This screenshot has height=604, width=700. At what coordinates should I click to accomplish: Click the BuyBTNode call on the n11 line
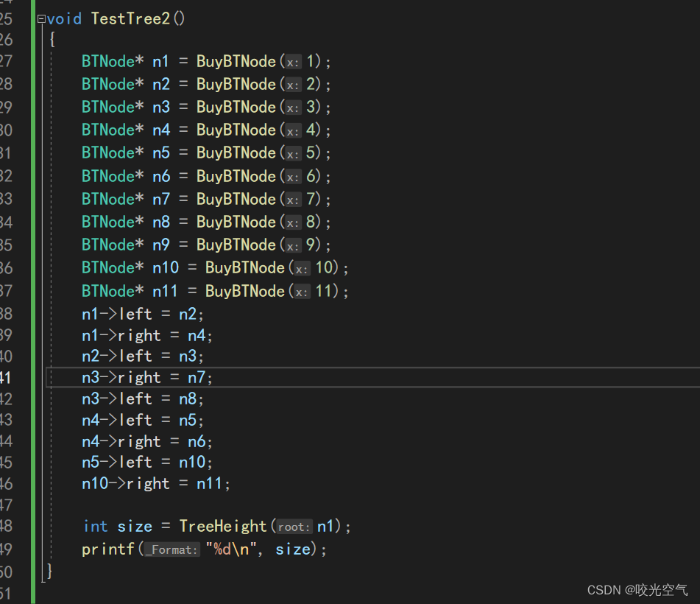(244, 291)
